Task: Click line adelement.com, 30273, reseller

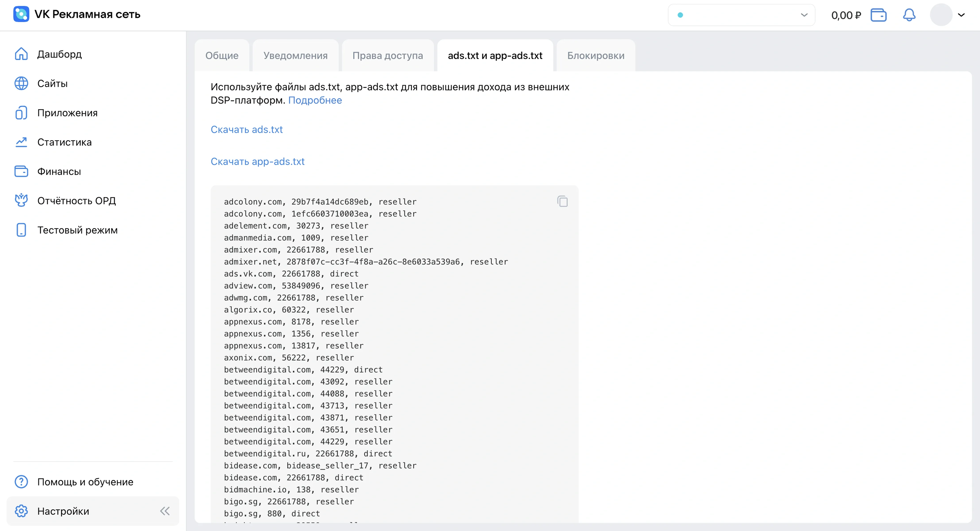Action: (296, 226)
